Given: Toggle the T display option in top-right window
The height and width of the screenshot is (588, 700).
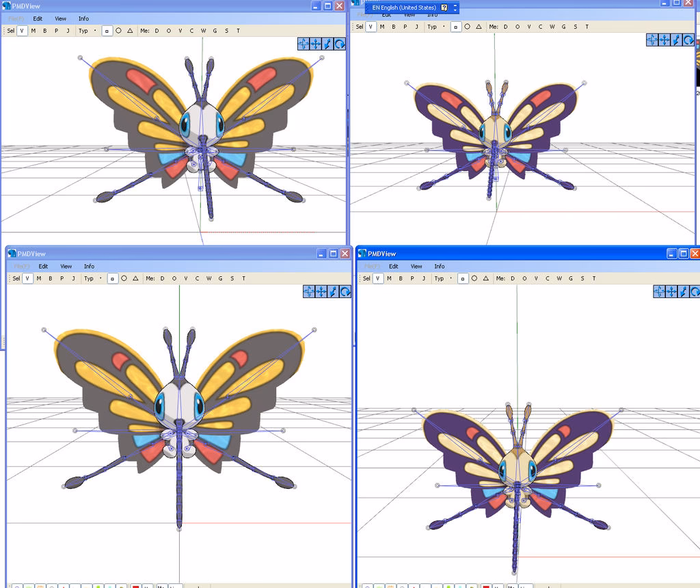Looking at the screenshot, I should click(x=587, y=27).
